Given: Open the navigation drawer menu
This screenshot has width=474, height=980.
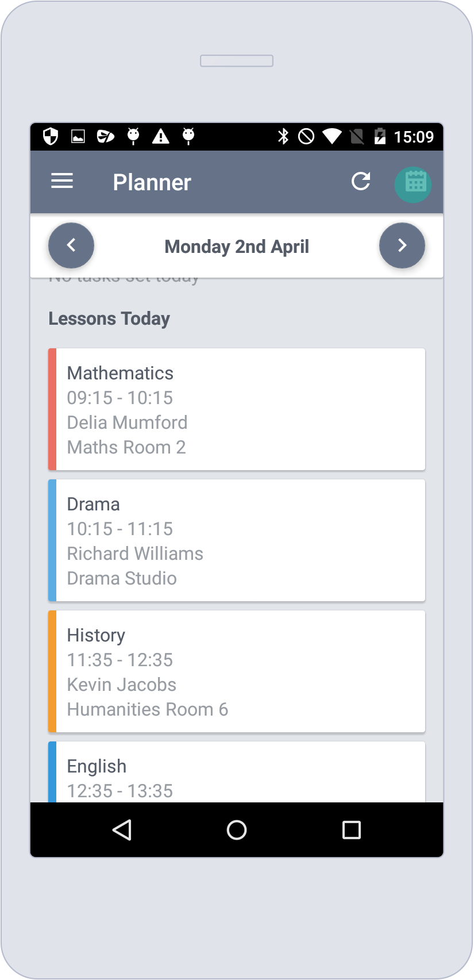Looking at the screenshot, I should coord(61,181).
